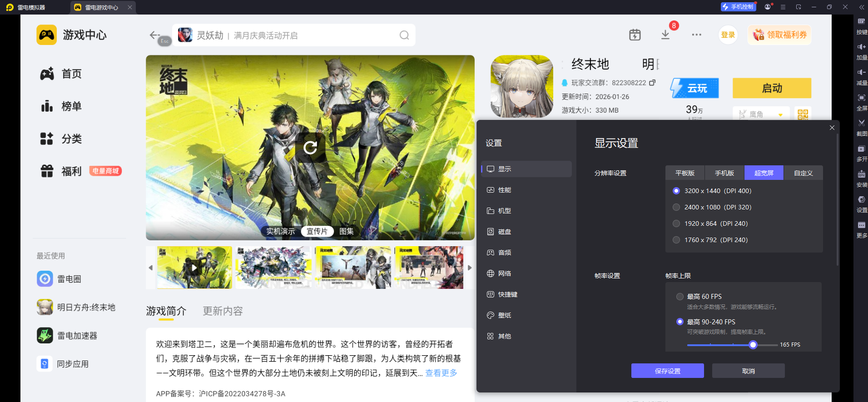
Task: Go to 分类 in the left navigation
Action: pyautogui.click(x=61, y=139)
